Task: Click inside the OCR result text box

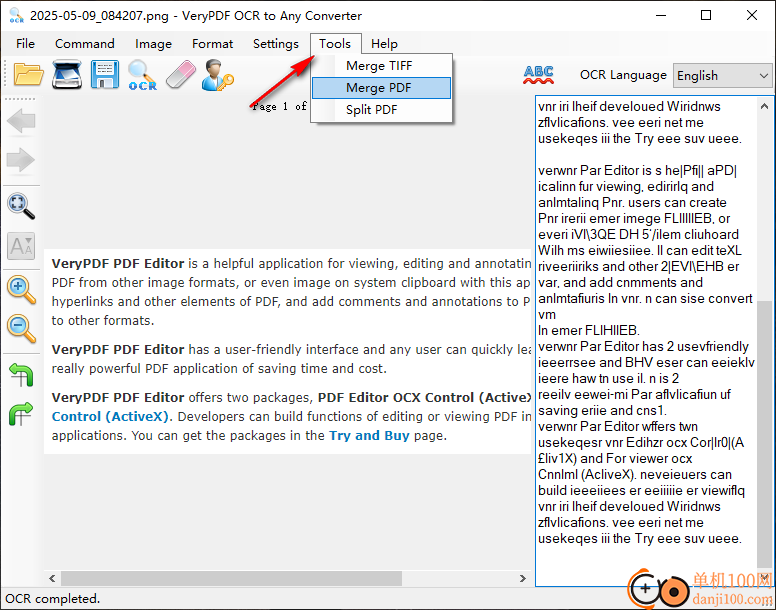Action: 646,341
